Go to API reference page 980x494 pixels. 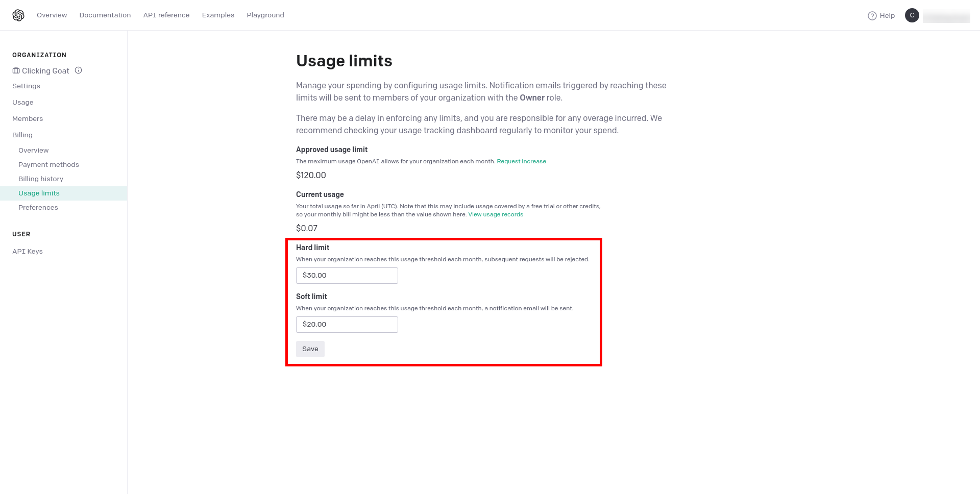pyautogui.click(x=166, y=15)
